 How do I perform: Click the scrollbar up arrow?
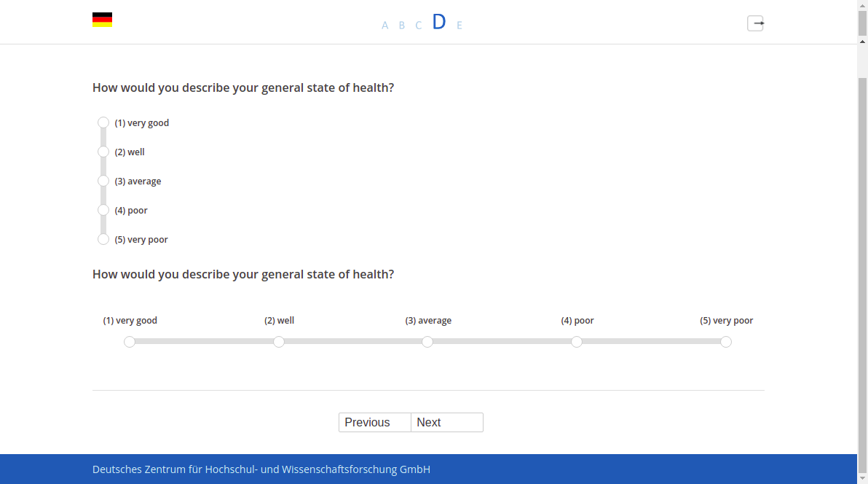point(862,42)
